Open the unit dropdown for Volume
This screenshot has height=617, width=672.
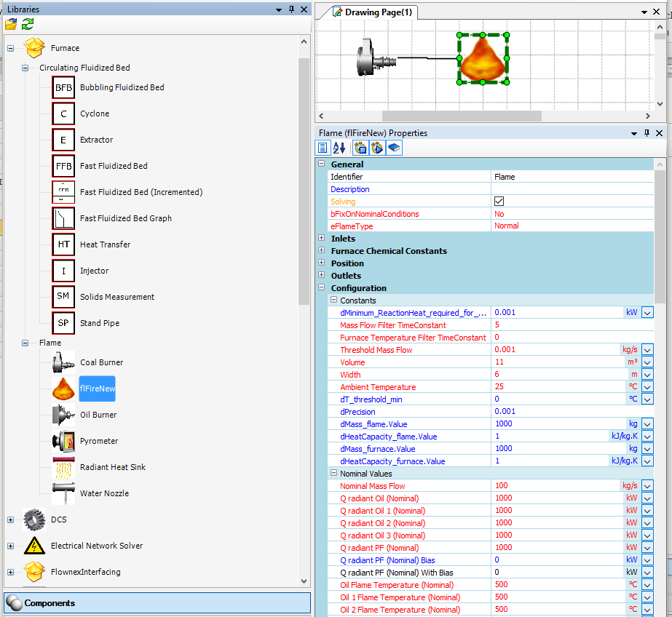[647, 362]
